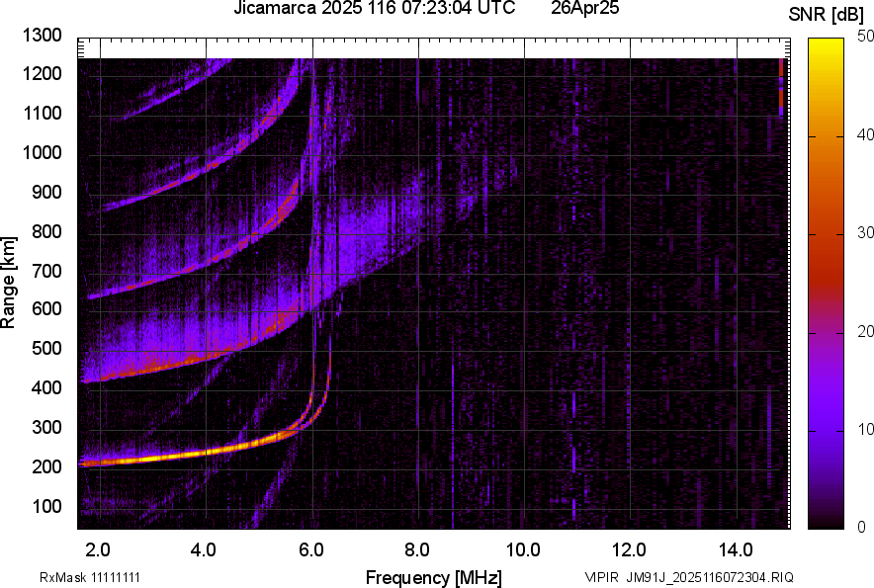The width and height of the screenshot is (874, 588).
Task: Click the colorbar tick label '40'
Action: [x=865, y=134]
